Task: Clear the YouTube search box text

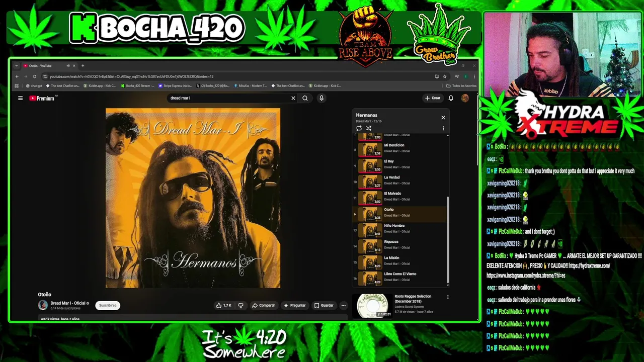Action: (293, 98)
